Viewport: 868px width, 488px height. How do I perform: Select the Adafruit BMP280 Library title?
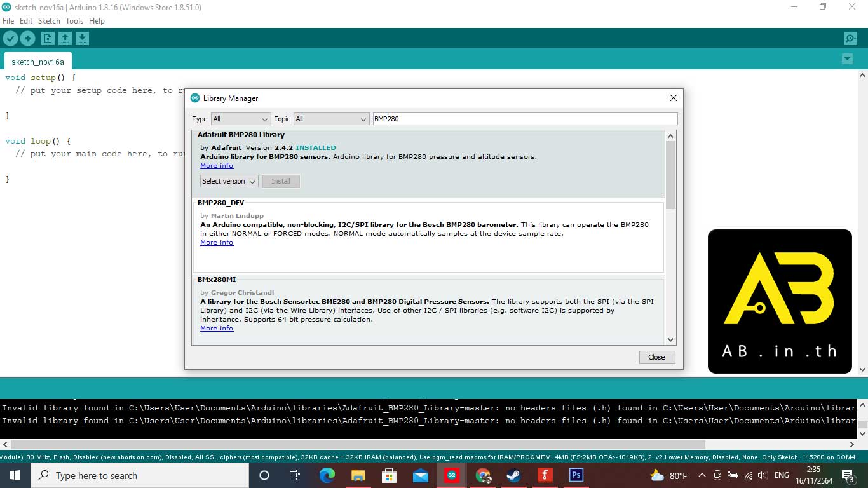[x=241, y=135]
